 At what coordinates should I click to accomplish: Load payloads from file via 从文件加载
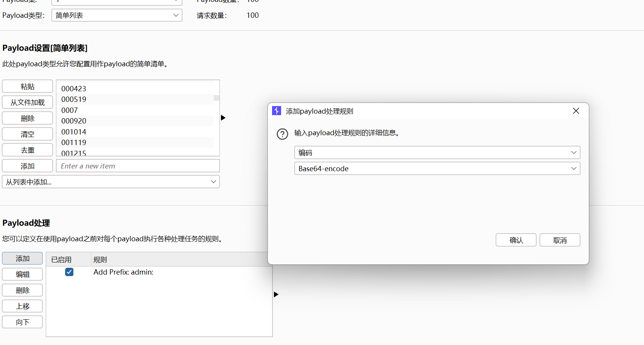pos(27,102)
